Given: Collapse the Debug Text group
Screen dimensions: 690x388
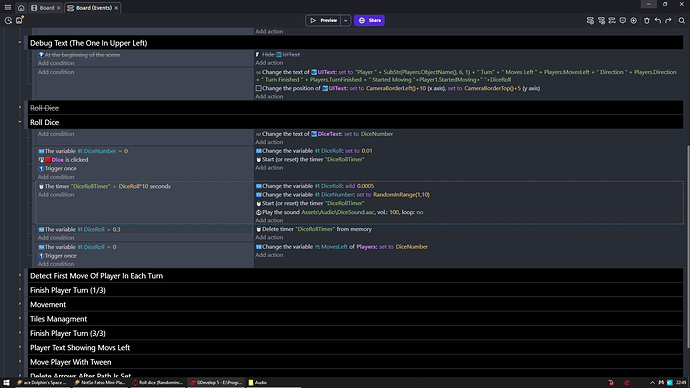Looking at the screenshot, I should (20, 43).
